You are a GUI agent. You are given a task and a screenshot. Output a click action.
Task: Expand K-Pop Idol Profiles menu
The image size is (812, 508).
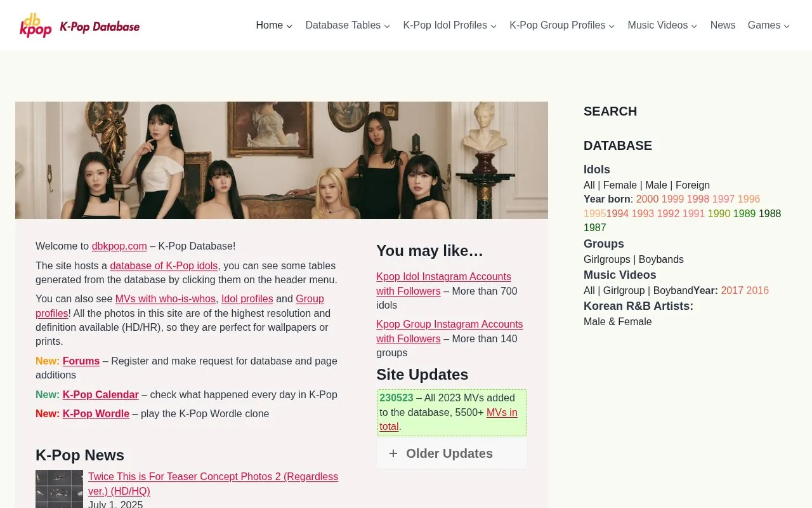click(x=450, y=25)
